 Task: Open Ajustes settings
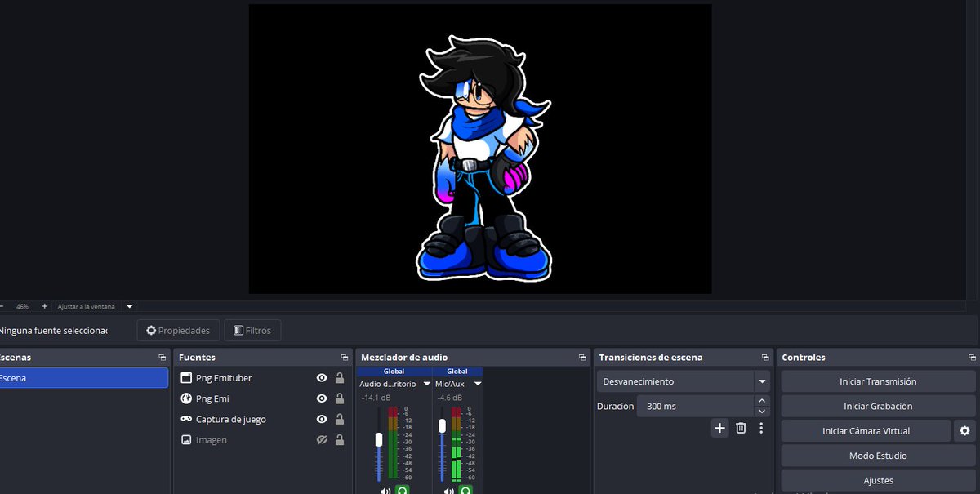(878, 480)
